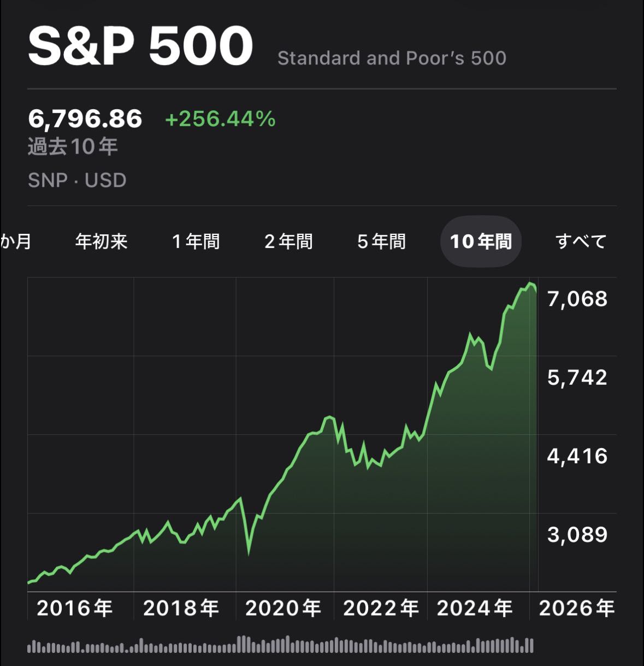Click the sharp 2020 dip on chart line
The width and height of the screenshot is (644, 666).
pyautogui.click(x=249, y=552)
